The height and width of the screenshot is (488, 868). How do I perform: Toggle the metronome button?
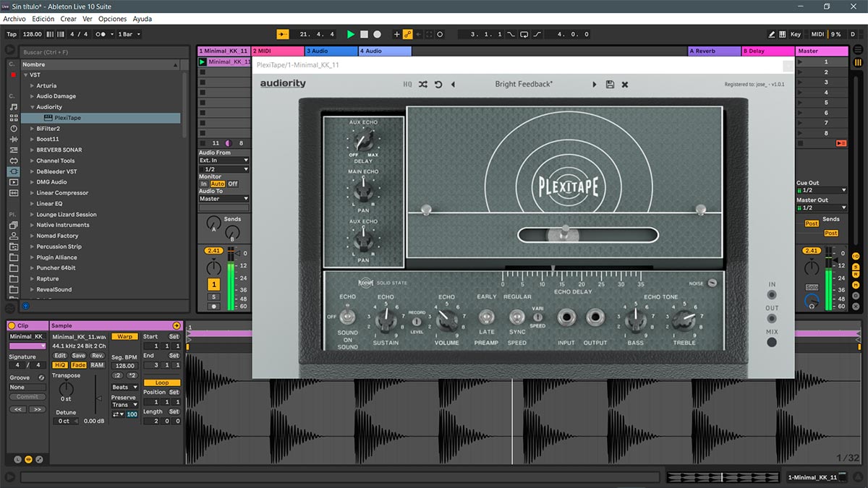point(103,34)
